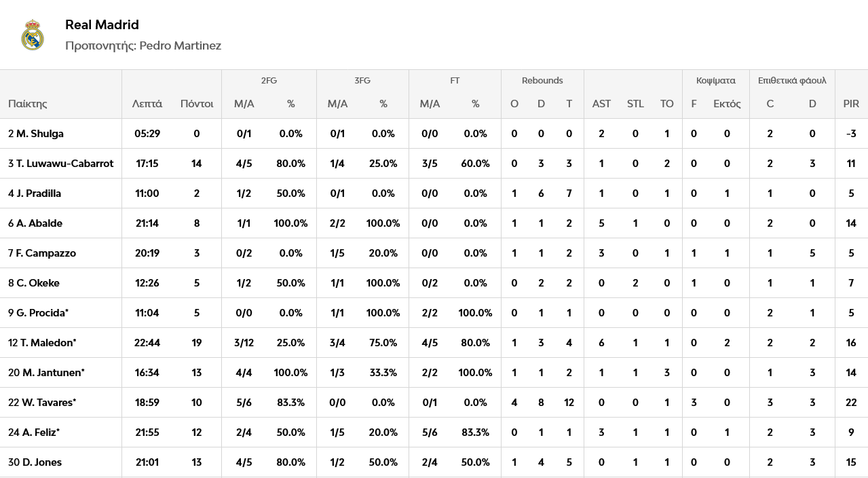Select the TO column header
Screen dimensions: 868x478
667,104
